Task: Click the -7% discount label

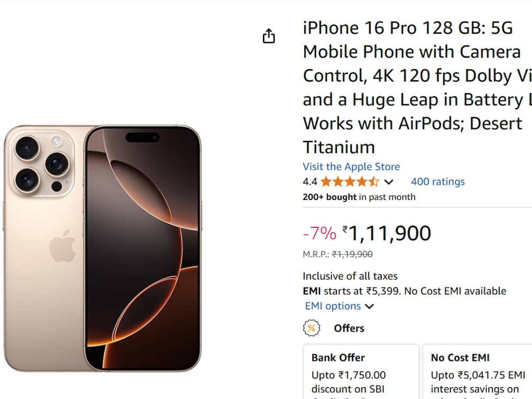Action: click(319, 233)
